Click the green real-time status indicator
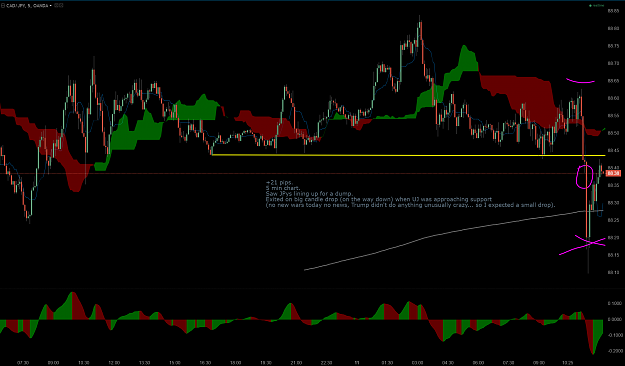This screenshot has width=625, height=366. (597, 6)
